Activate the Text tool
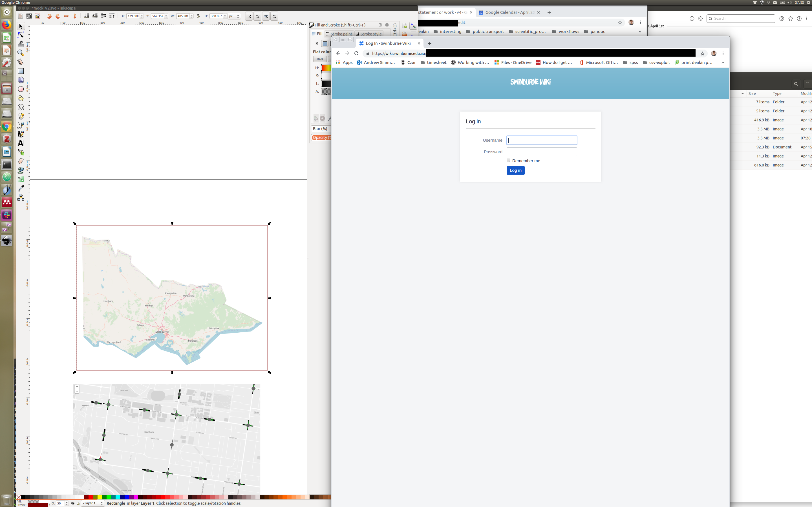 [21, 143]
